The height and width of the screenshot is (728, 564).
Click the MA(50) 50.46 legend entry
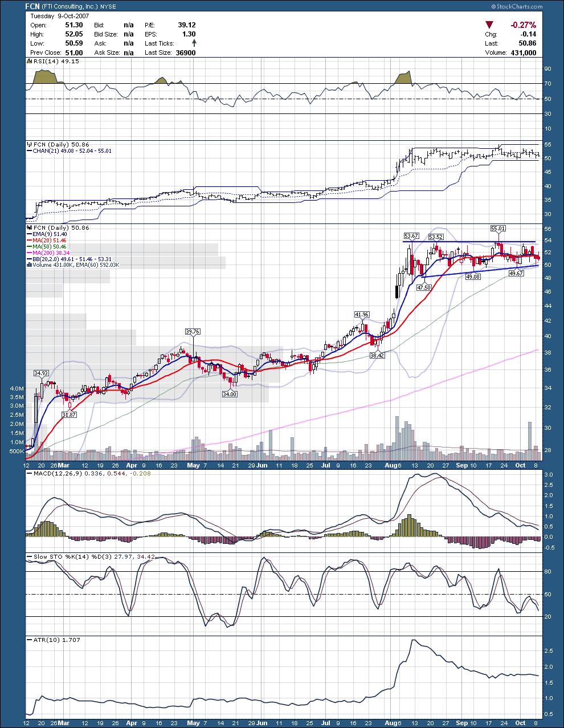pos(50,246)
